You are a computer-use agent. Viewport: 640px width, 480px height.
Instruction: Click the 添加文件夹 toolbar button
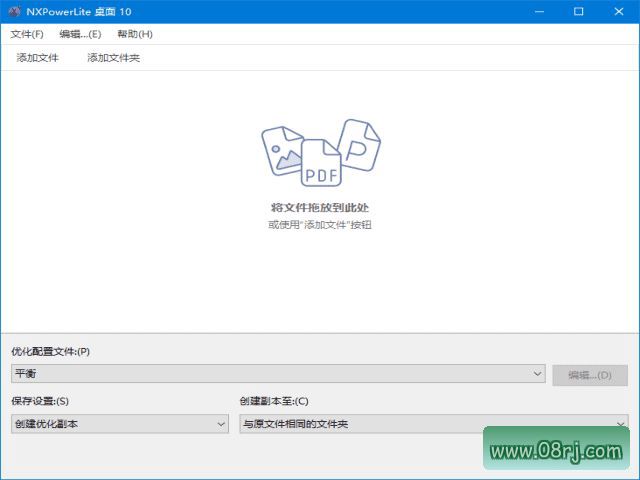(113, 58)
